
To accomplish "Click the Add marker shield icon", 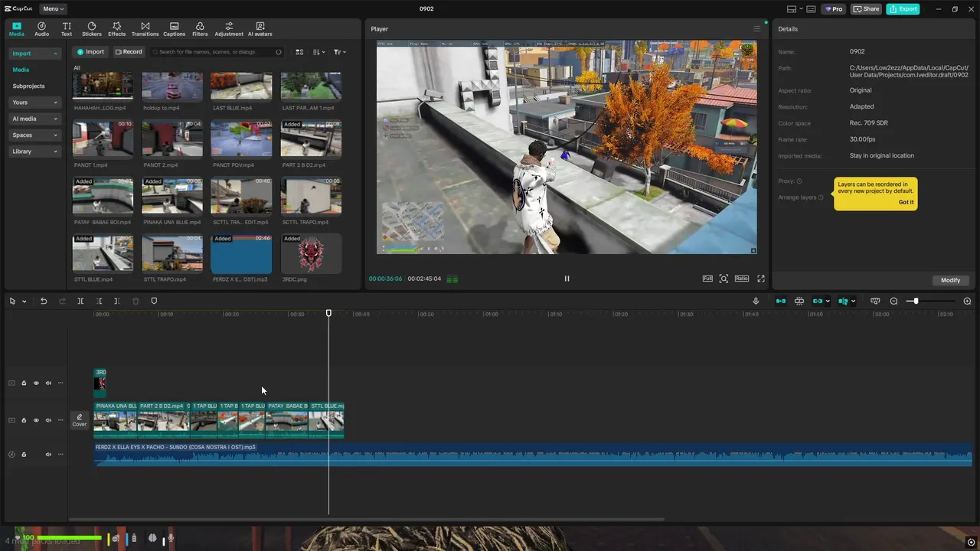I will click(x=154, y=302).
